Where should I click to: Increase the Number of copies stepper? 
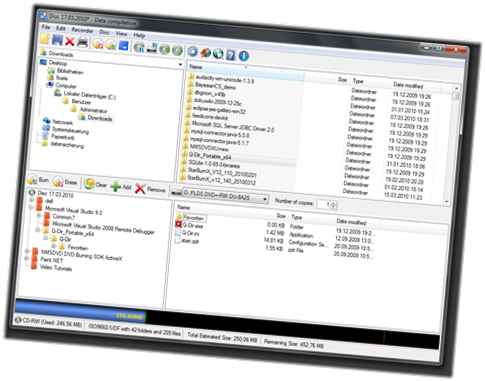pos(334,203)
